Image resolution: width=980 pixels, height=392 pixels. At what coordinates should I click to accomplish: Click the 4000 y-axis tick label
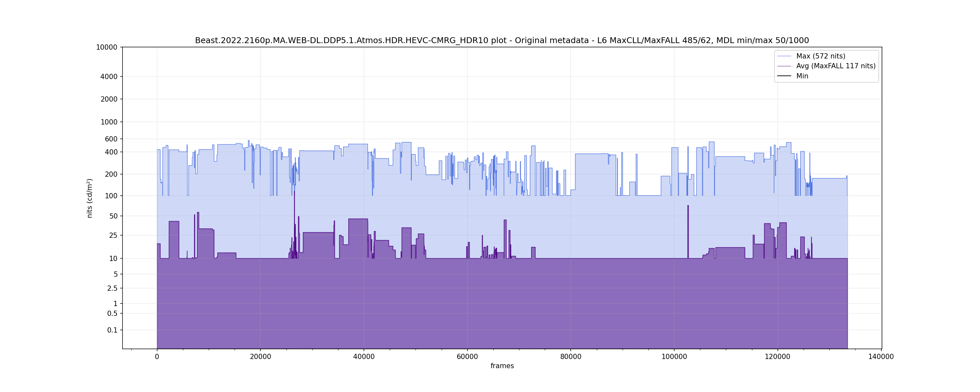click(x=109, y=76)
